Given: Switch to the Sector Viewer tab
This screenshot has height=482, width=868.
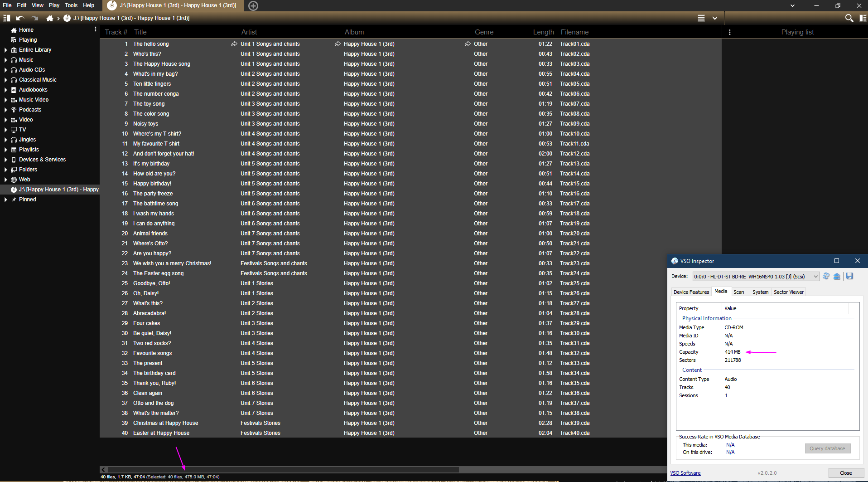Looking at the screenshot, I should (788, 292).
